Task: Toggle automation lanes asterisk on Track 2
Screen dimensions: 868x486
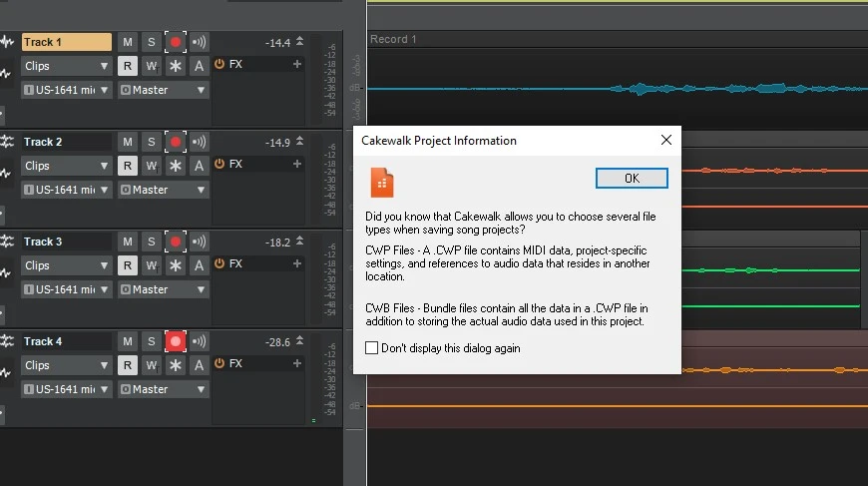Action: tap(176, 166)
